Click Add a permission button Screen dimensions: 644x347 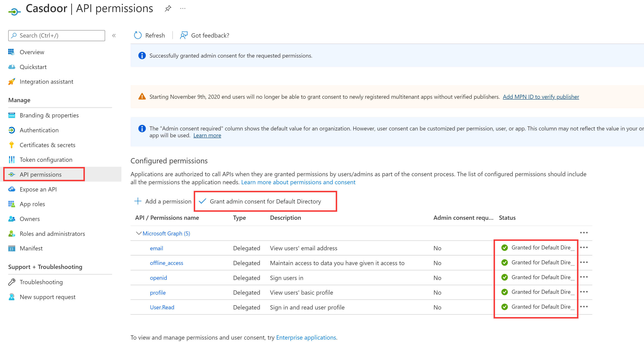[163, 201]
